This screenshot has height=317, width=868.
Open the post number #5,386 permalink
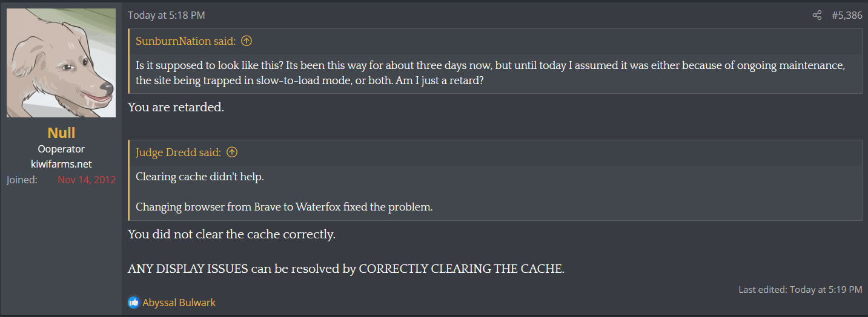coord(847,16)
